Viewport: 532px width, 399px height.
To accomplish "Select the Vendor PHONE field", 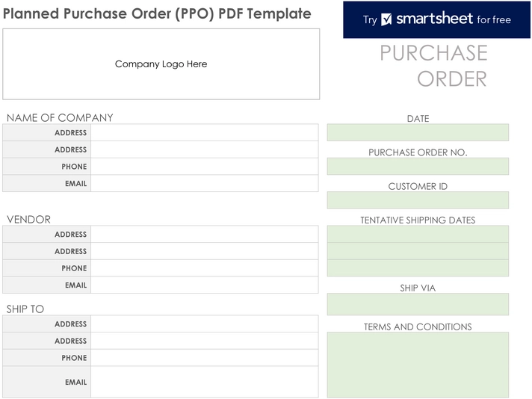I will click(205, 268).
